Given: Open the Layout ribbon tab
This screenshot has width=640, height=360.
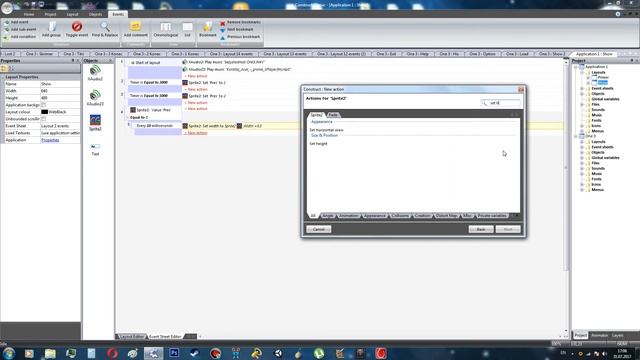Looking at the screenshot, I should (72, 14).
